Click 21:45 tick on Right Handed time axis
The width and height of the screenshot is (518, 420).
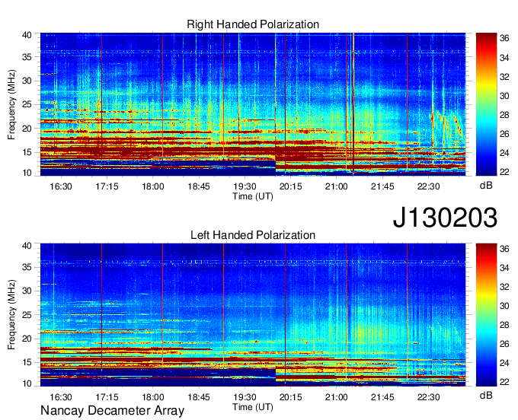coord(382,186)
